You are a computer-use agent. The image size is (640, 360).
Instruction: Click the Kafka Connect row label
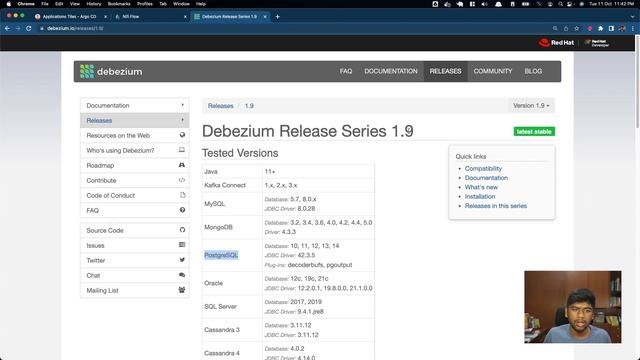click(225, 185)
